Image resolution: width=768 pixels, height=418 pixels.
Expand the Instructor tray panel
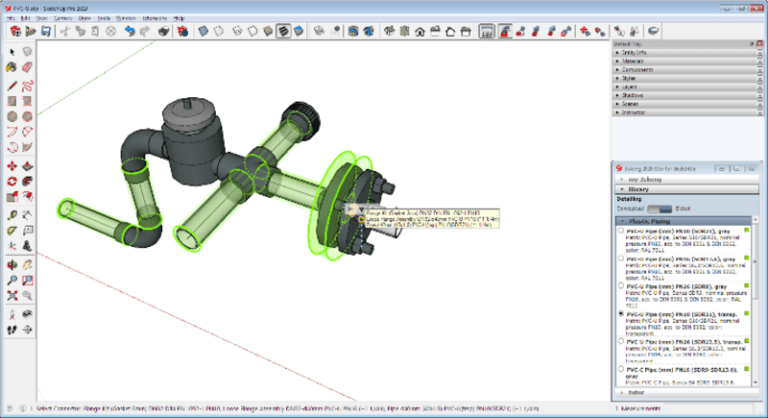tap(686, 112)
